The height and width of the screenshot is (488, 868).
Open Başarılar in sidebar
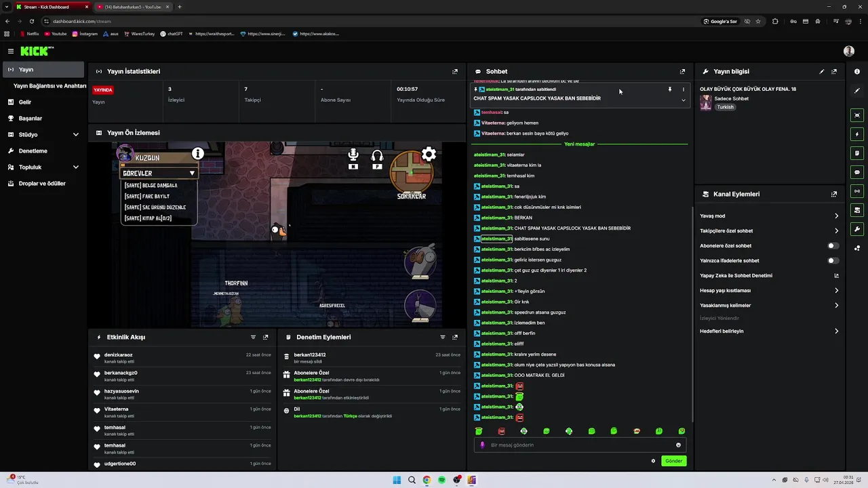43,118
